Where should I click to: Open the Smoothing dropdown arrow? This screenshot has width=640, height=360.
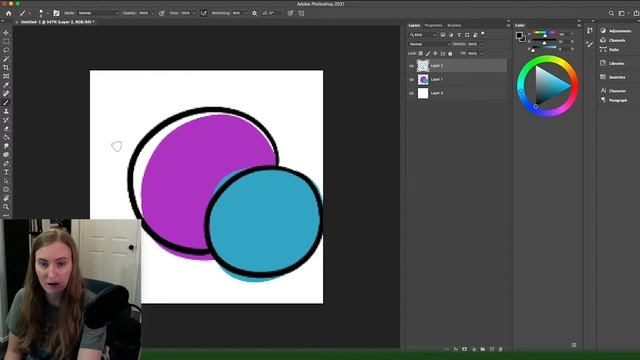(x=246, y=13)
